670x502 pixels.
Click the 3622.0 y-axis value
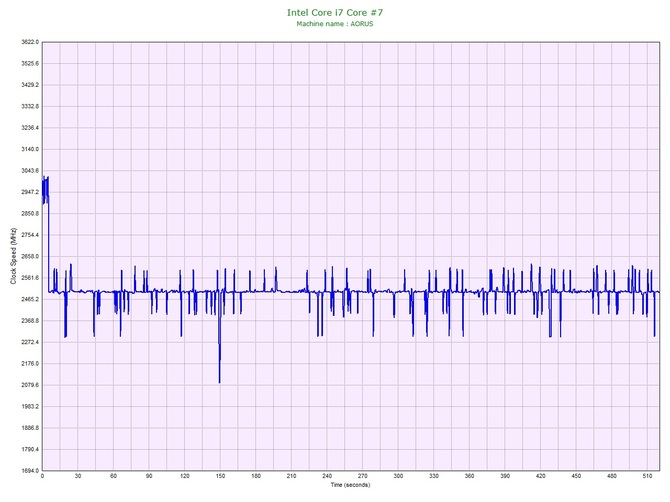pos(30,42)
